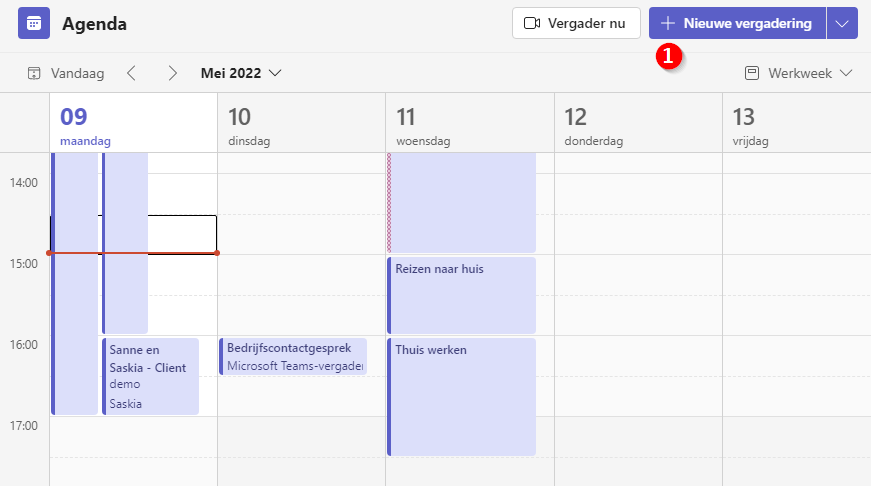871x486 pixels.
Task: Click the plus icon in Nieuwe vergadering
Action: pos(668,23)
